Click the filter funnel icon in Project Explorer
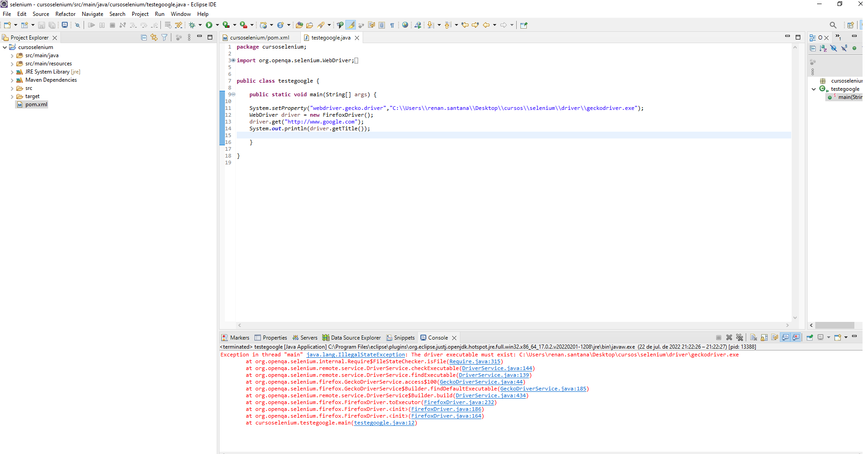This screenshot has height=454, width=868. [x=165, y=37]
